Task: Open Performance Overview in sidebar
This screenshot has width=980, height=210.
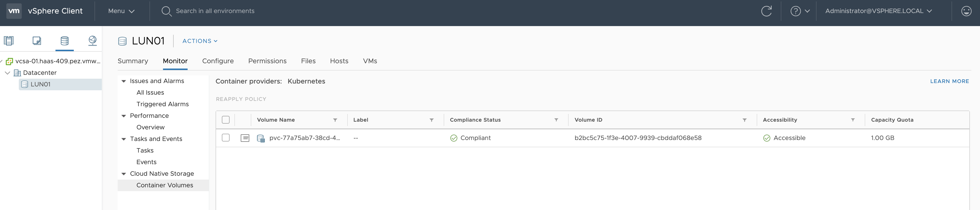Action: click(x=150, y=127)
